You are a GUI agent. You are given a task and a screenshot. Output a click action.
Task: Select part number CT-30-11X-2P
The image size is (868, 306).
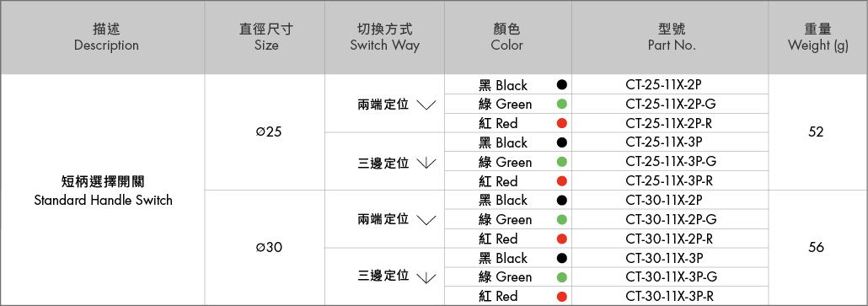pos(664,201)
